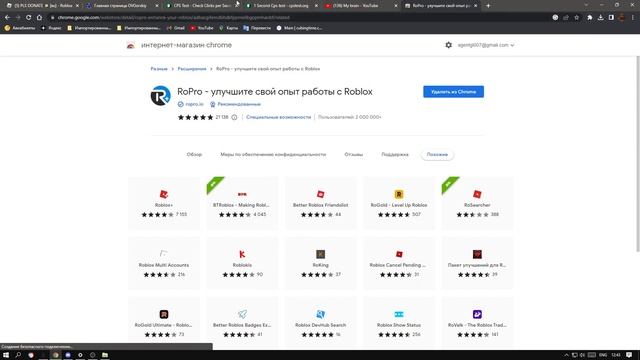Open the Яндекс bookmark
Viewport: 640px width, 360px height.
51,28
